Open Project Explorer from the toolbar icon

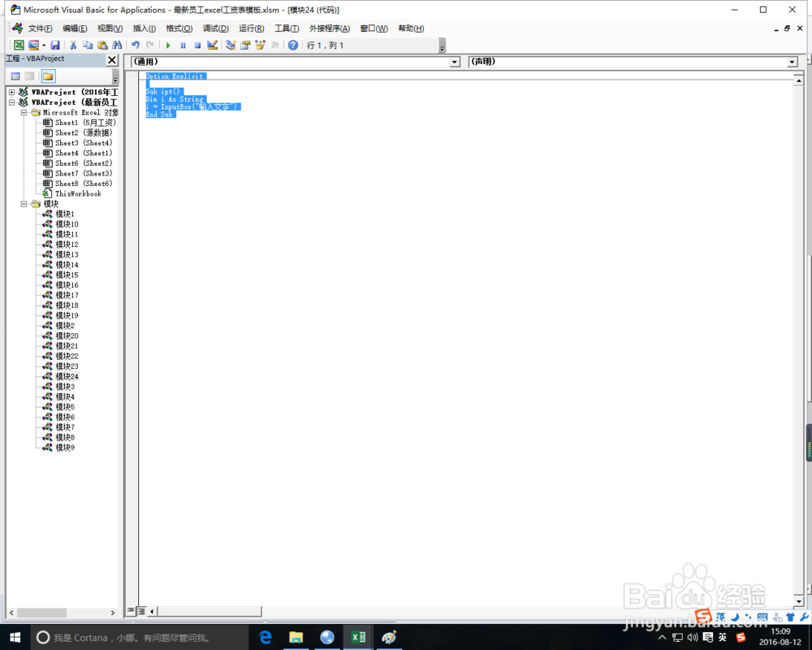point(231,45)
